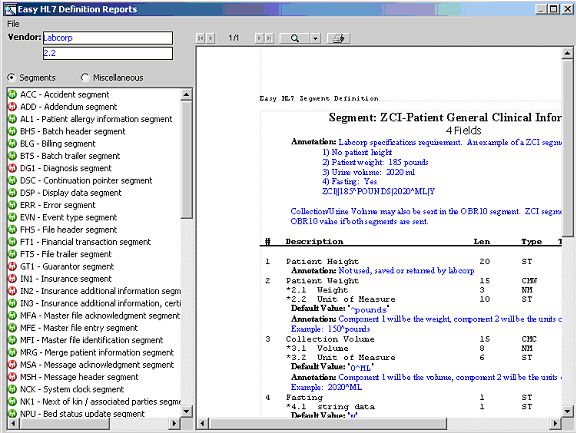Click the print report icon

point(338,38)
